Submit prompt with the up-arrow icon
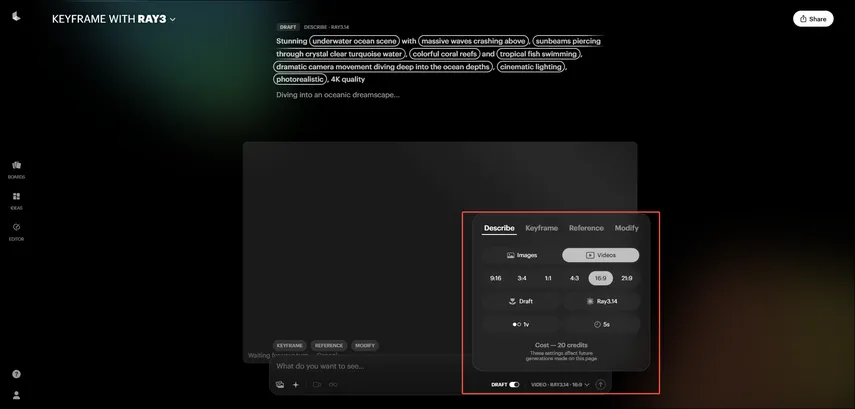The height and width of the screenshot is (409, 855). pos(600,384)
